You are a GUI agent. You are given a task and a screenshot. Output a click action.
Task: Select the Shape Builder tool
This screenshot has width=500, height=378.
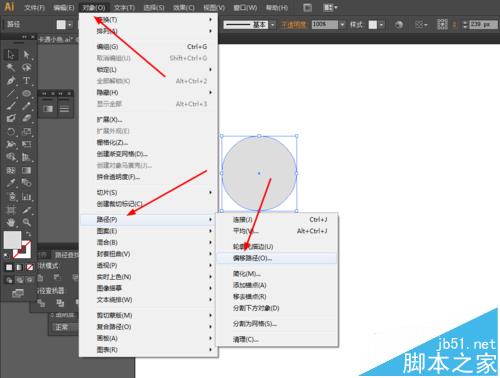[x=11, y=157]
